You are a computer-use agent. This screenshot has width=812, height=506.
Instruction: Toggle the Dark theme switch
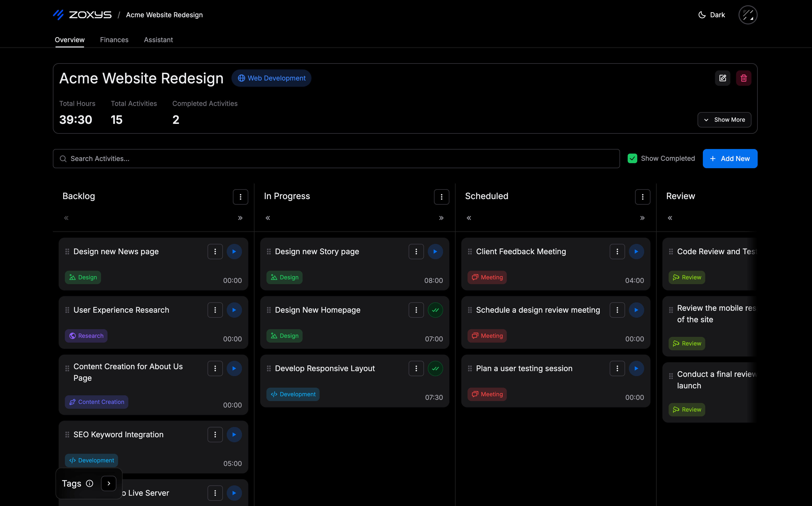(711, 15)
